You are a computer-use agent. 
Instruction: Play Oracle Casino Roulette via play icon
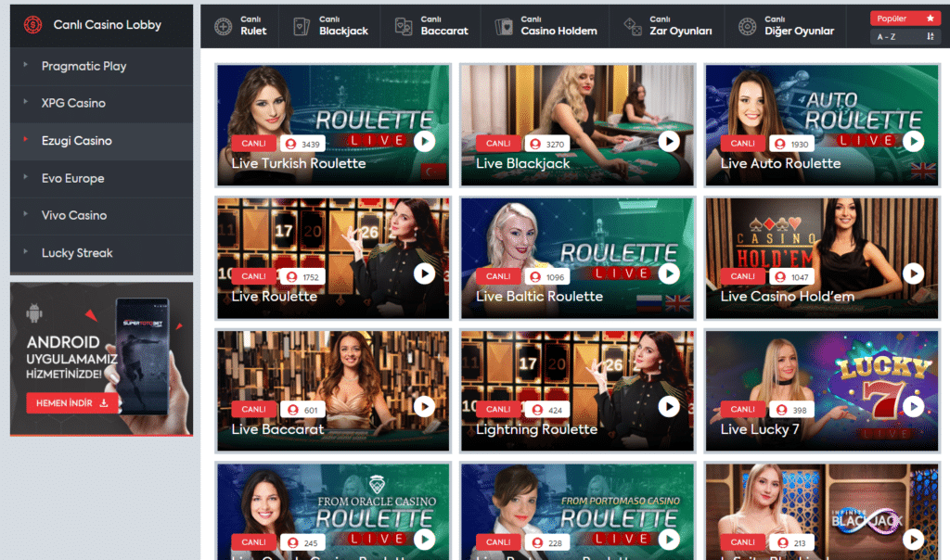tap(425, 540)
